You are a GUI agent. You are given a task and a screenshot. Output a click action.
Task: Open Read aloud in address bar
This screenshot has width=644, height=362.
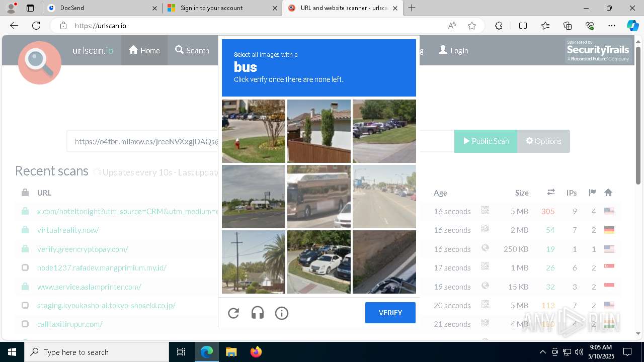(452, 26)
